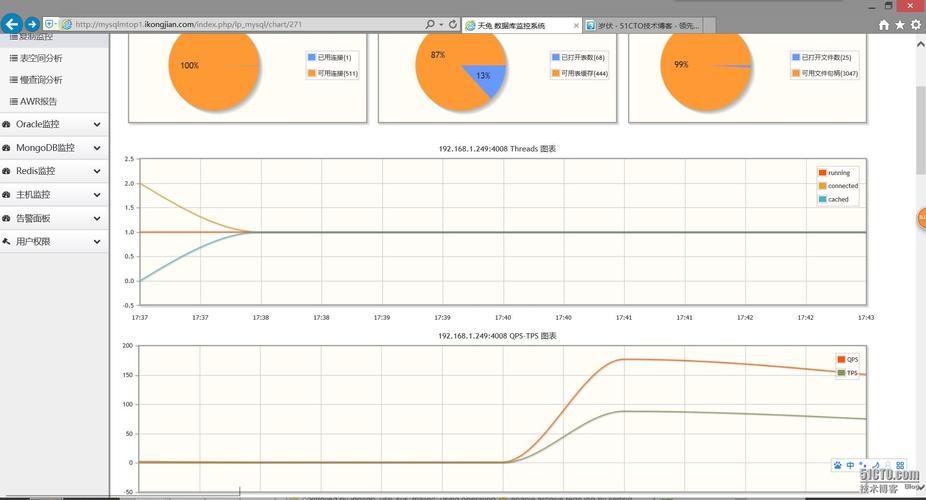926x500 pixels.
Task: Toggle the cached series in Threads legend
Action: pos(833,200)
